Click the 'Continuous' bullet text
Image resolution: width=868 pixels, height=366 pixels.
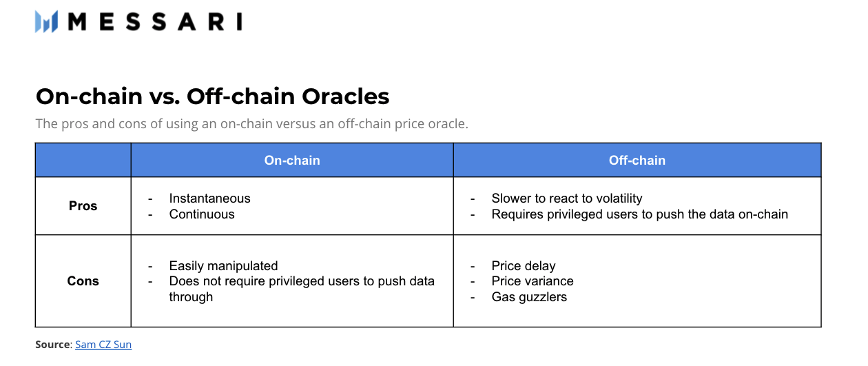(202, 214)
